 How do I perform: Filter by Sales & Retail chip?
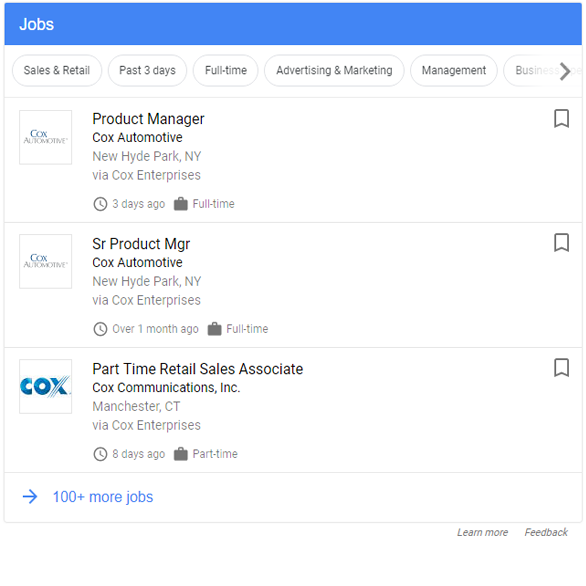[x=57, y=70]
